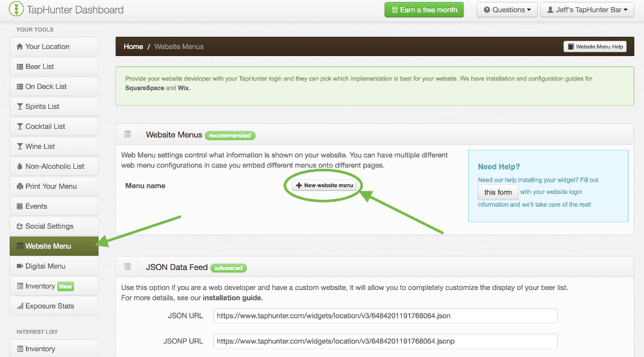This screenshot has height=357, width=644.
Task: Navigate to Wine List
Action: pyautogui.click(x=54, y=146)
